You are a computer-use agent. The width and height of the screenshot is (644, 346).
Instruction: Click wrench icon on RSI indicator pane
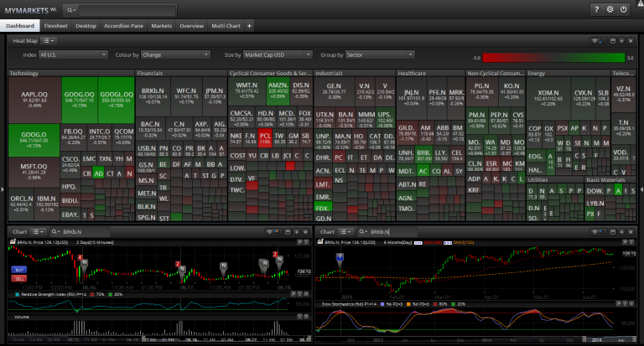[293, 294]
